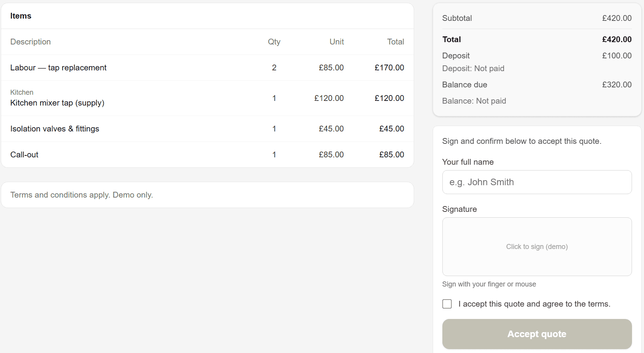Click the bold £420.00 total amount
The height and width of the screenshot is (353, 644).
click(617, 39)
